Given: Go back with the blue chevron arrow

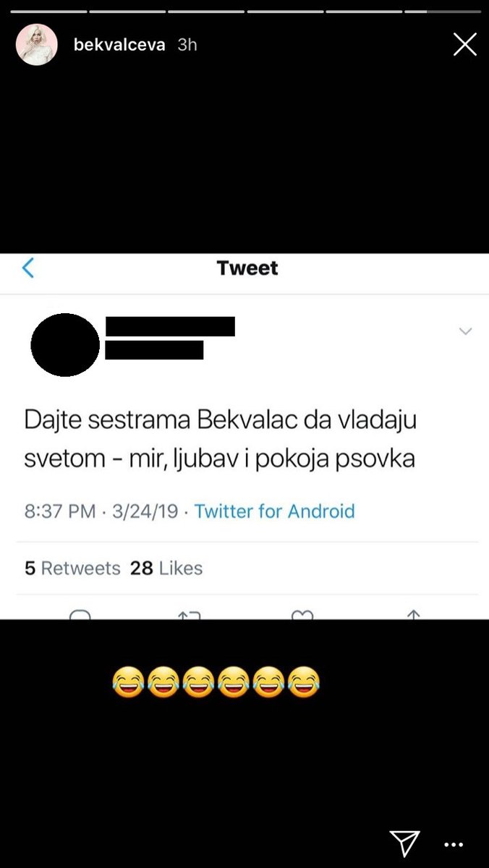Looking at the screenshot, I should click(x=28, y=268).
